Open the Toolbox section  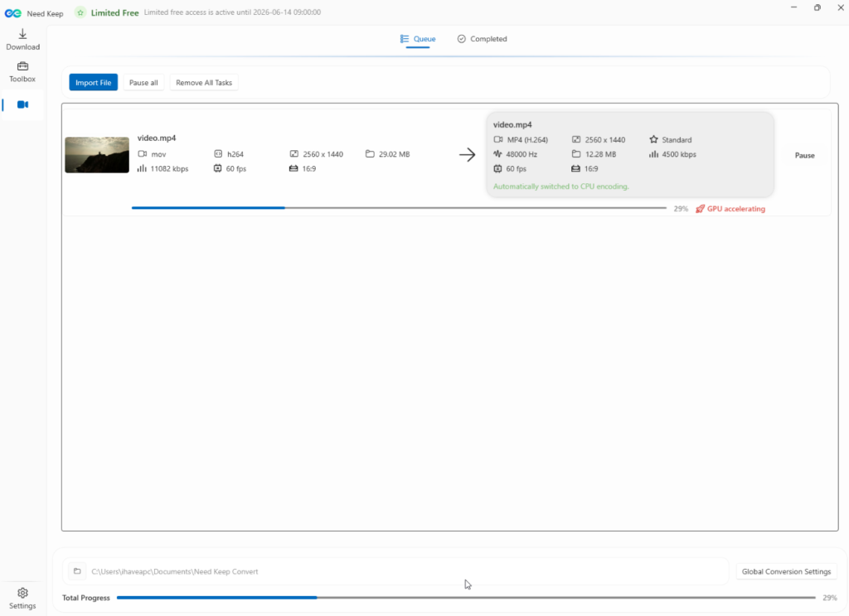22,72
